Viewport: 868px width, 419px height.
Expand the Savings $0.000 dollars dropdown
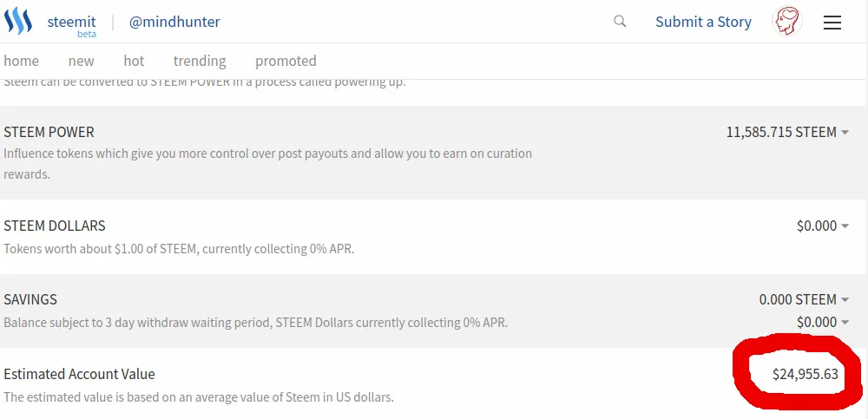[823, 322]
